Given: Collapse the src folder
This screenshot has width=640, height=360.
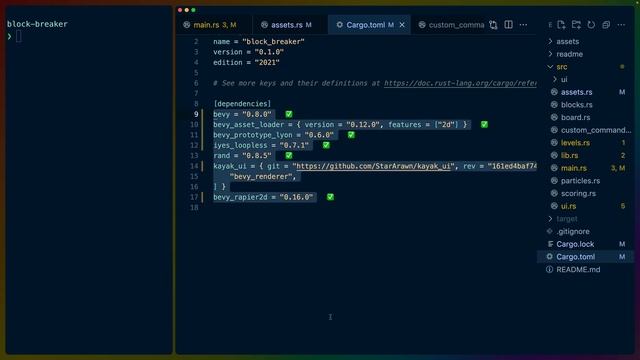Looking at the screenshot, I should (561, 67).
